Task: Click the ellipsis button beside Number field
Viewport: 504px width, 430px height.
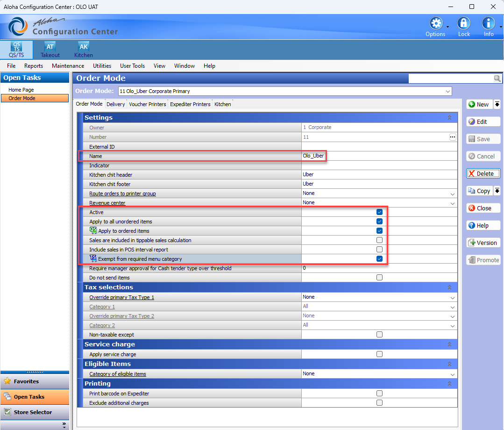Action: pos(452,137)
